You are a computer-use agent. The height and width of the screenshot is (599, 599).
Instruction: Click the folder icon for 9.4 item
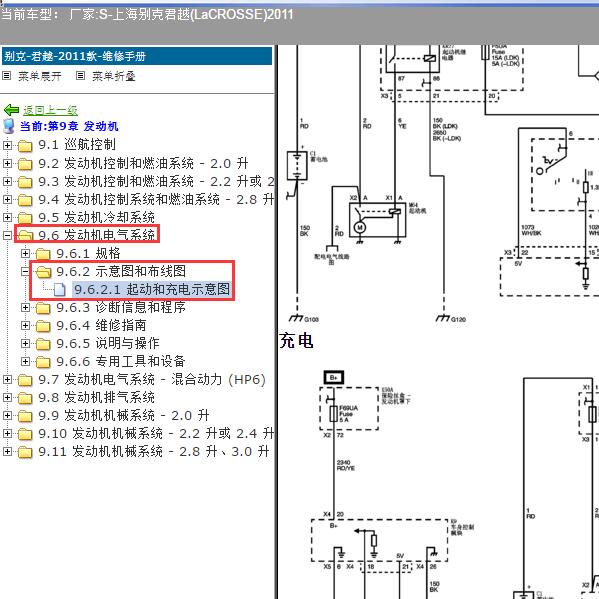[25, 200]
